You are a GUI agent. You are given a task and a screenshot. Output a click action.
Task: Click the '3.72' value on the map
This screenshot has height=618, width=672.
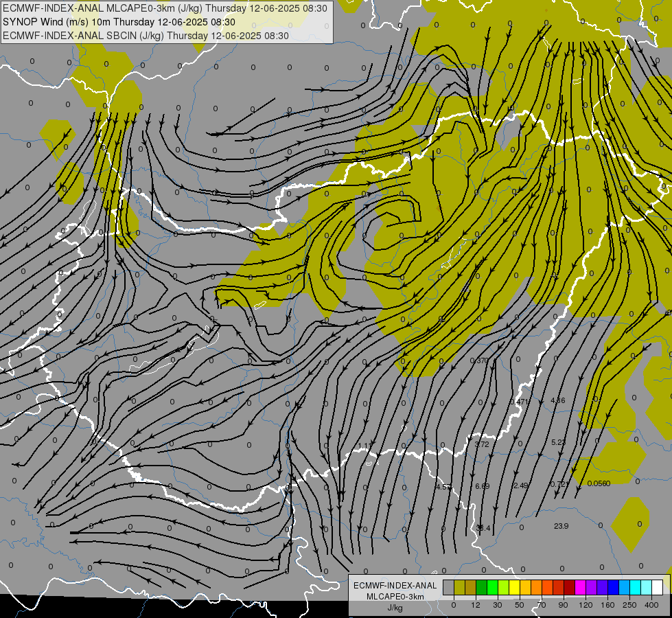point(482,444)
